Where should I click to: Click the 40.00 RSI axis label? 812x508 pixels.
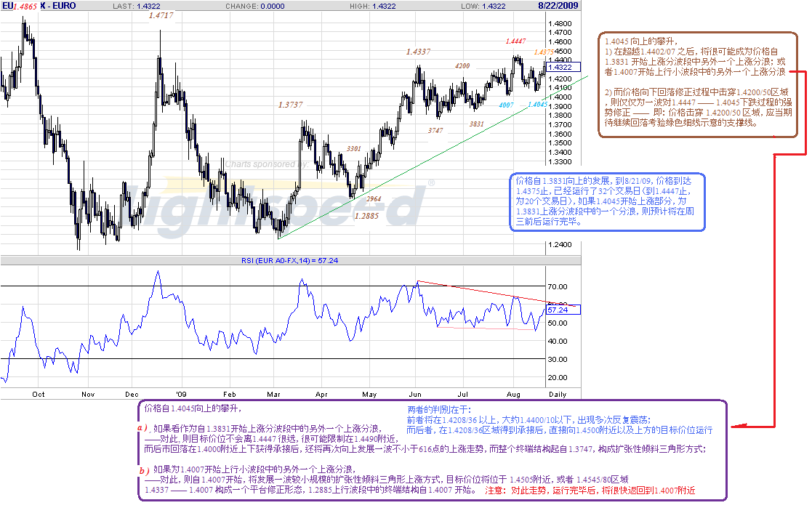pos(558,342)
